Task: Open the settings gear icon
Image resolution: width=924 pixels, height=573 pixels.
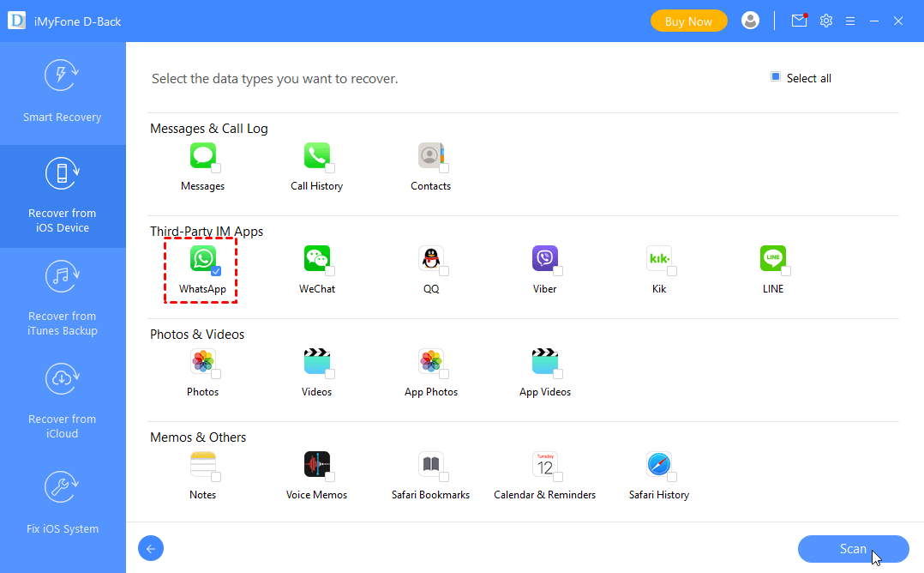Action: coord(826,21)
